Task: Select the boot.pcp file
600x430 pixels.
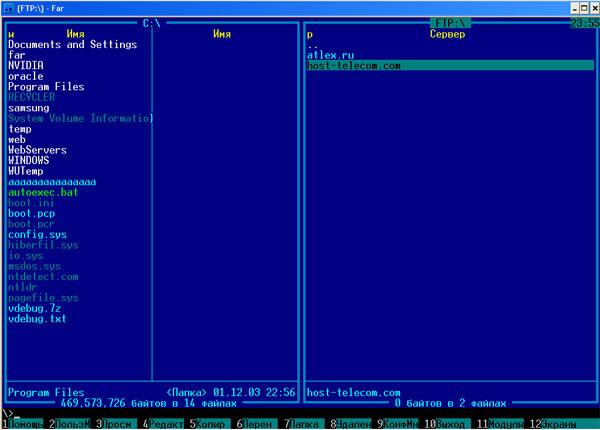Action: coord(31,213)
